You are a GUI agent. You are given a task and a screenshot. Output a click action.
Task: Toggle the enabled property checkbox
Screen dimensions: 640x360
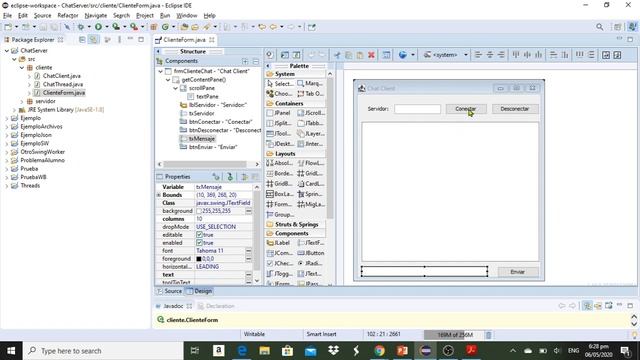(199, 243)
